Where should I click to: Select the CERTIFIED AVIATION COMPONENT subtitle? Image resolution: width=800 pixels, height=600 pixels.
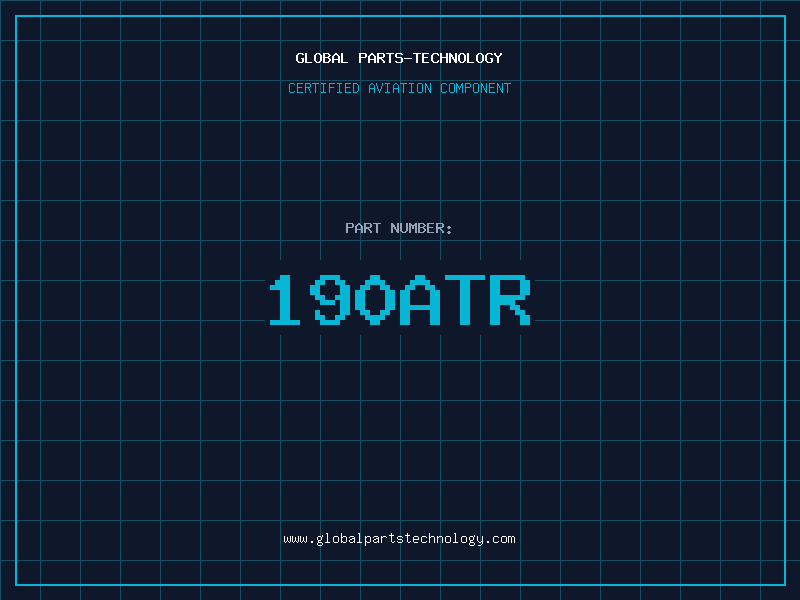[399, 88]
